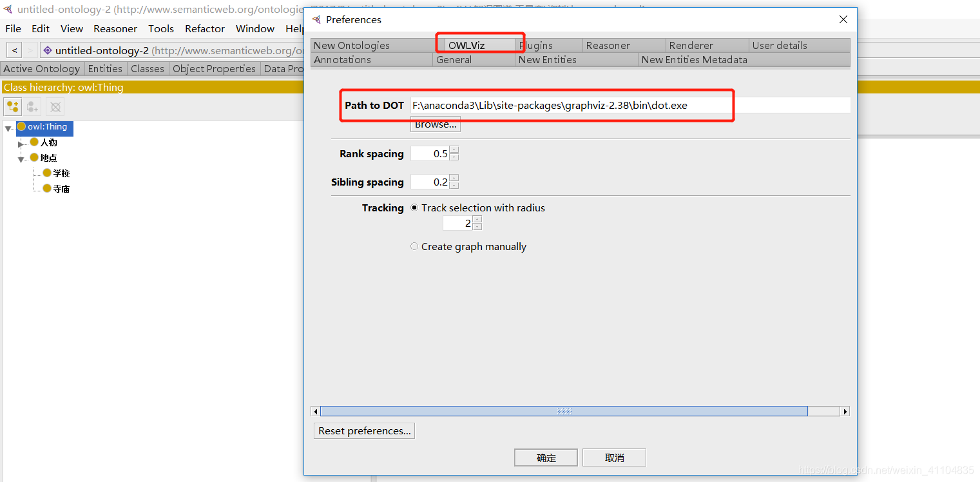
Task: Click the class icon beside 学校
Action: (x=47, y=173)
